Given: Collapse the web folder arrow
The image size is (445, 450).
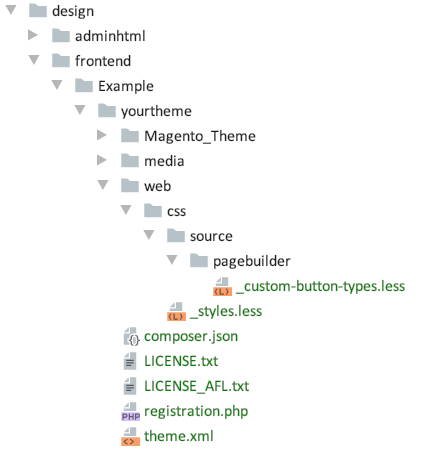Looking at the screenshot, I should click(103, 185).
